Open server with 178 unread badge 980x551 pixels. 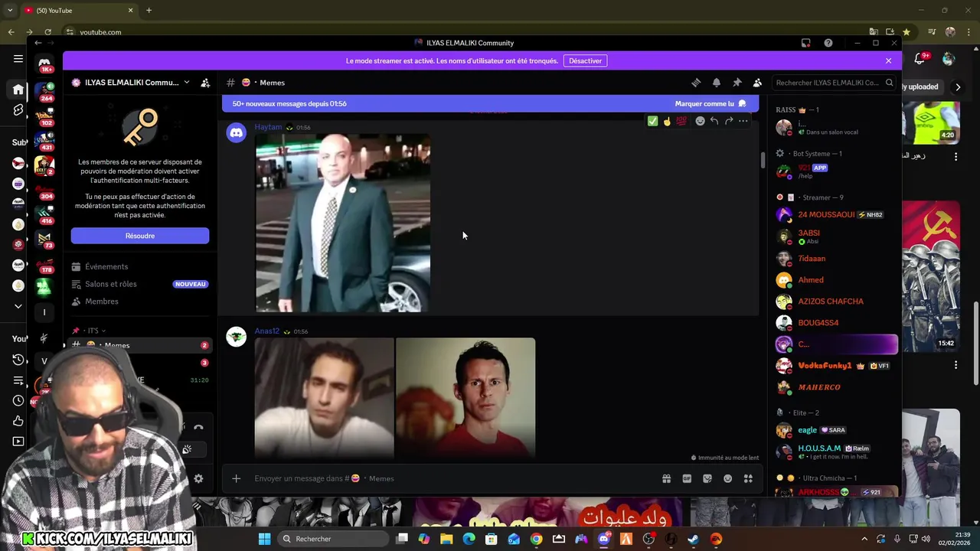44,264
